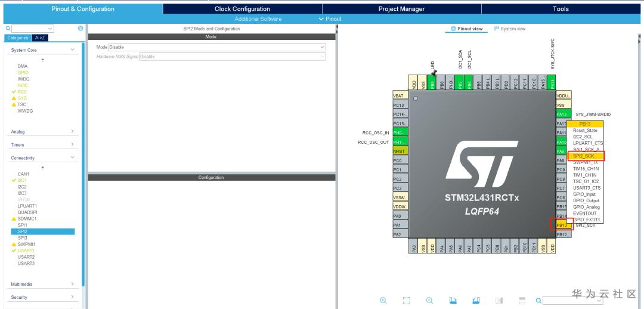Choose USART3_CTS in the pin menu

point(586,188)
